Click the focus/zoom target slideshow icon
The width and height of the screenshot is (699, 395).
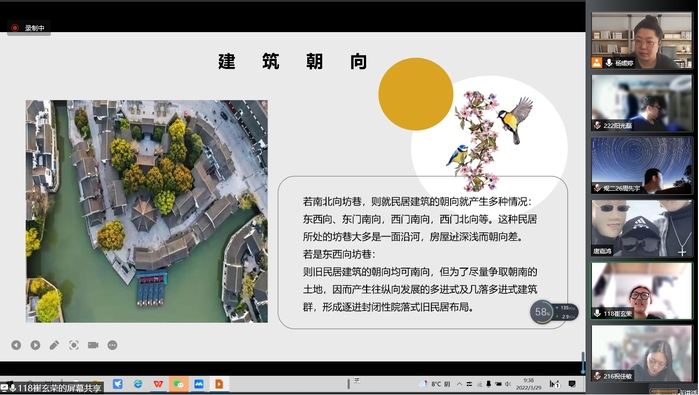[x=74, y=345]
